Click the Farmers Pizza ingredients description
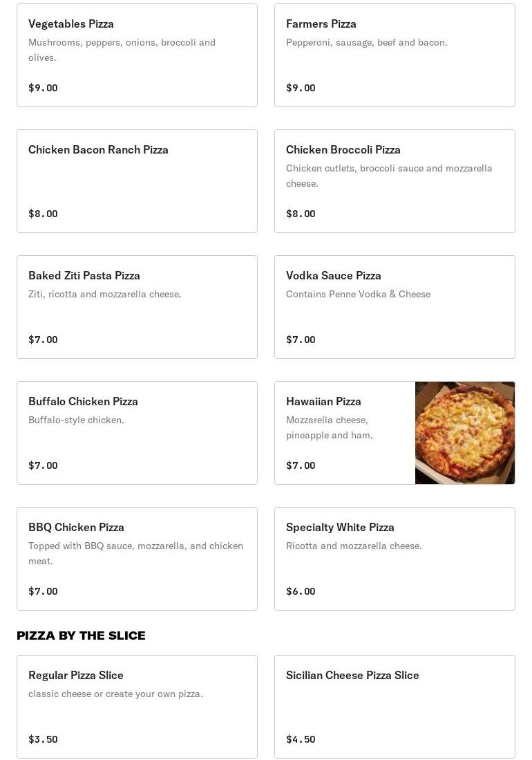This screenshot has height=760, width=532. [366, 42]
